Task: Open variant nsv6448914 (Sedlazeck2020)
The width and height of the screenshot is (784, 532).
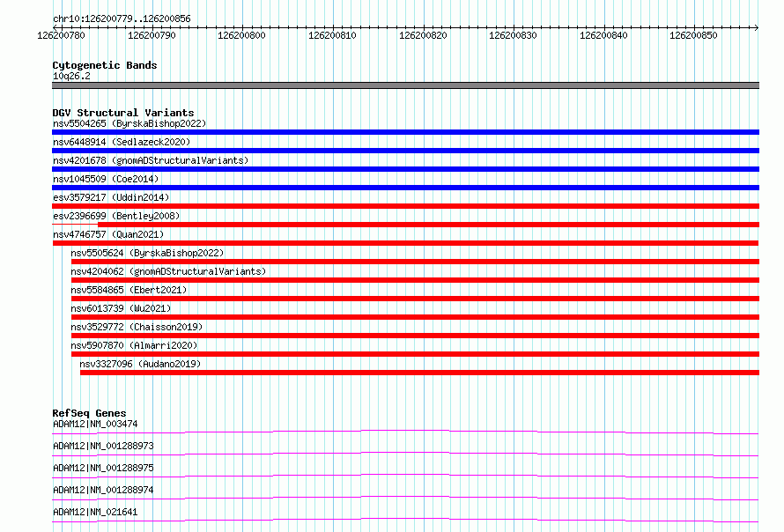Action: click(122, 142)
